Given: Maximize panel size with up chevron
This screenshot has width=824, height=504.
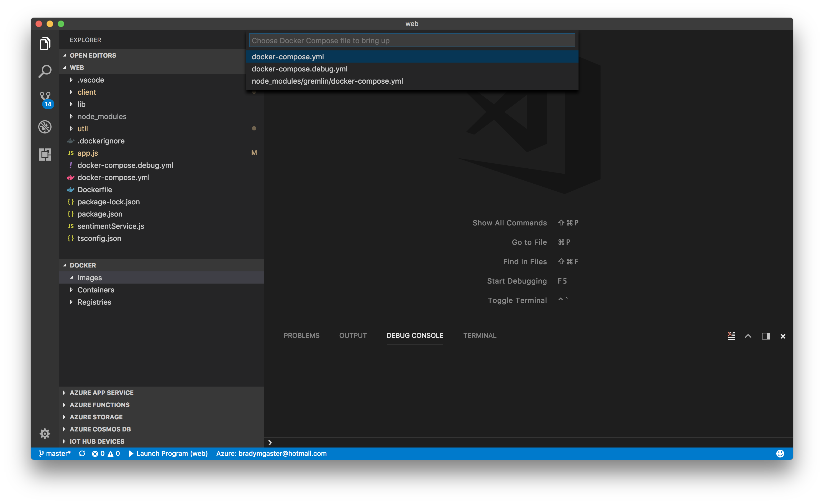Looking at the screenshot, I should [748, 336].
